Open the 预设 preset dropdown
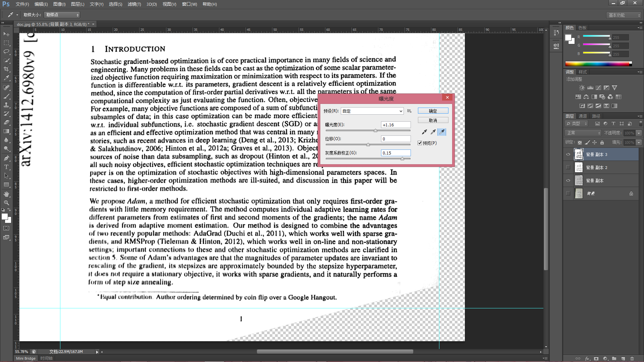The width and height of the screenshot is (644, 362). 372,111
